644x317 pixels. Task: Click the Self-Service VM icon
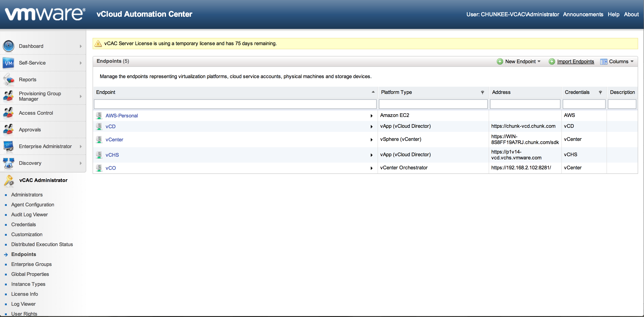click(x=9, y=63)
